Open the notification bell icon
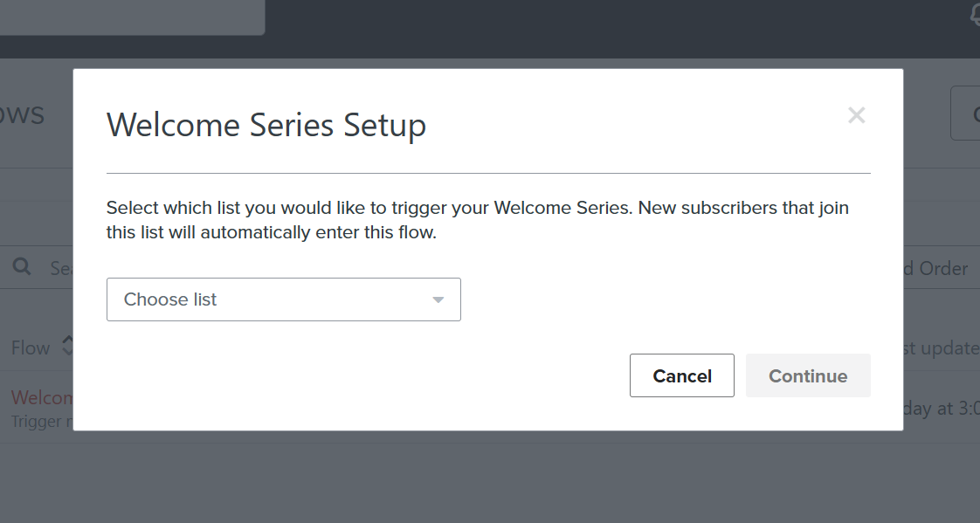 coord(974,14)
